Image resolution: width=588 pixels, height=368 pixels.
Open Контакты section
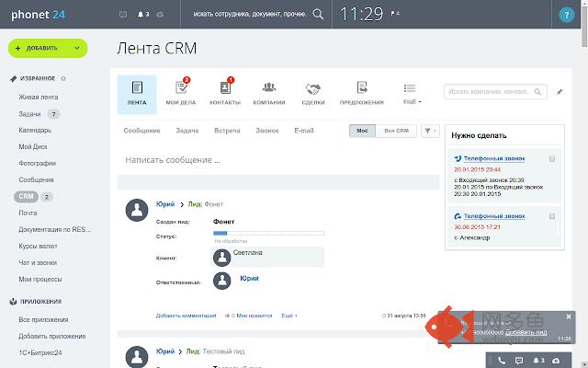coord(225,94)
